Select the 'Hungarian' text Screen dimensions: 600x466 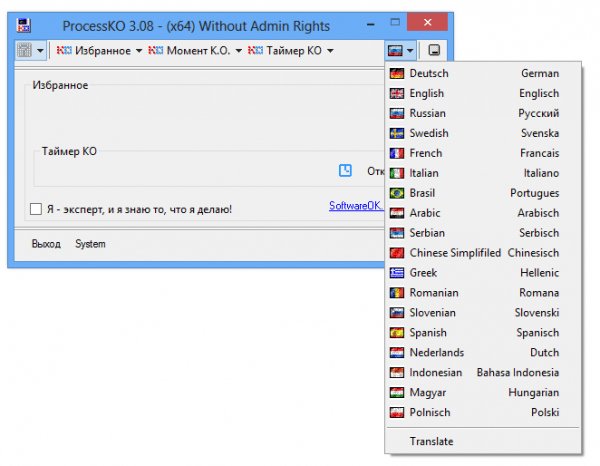tap(534, 393)
